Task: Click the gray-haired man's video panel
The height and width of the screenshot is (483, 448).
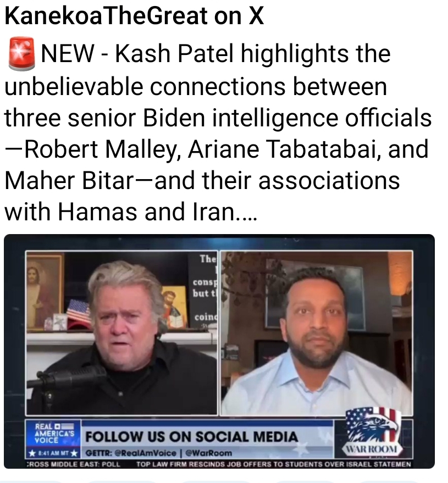Action: pyautogui.click(x=122, y=334)
